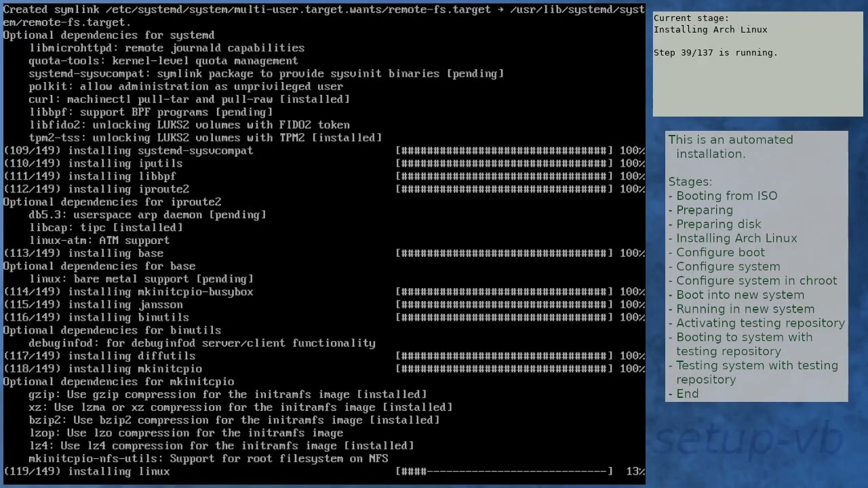Click 'Optional dependencies for iproute2' line
Viewport: 868px width, 488px height.
[x=112, y=202]
